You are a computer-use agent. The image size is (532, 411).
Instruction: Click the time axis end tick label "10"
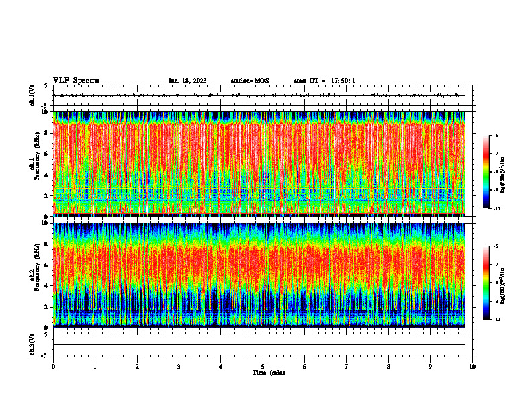click(x=472, y=367)
